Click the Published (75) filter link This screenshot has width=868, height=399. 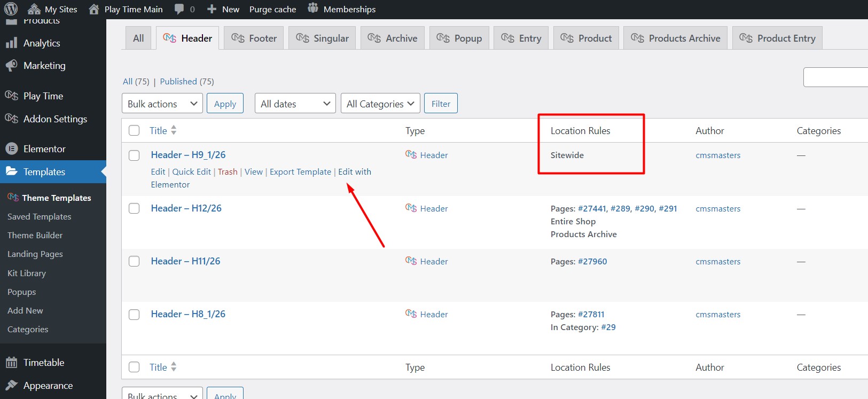tap(187, 81)
